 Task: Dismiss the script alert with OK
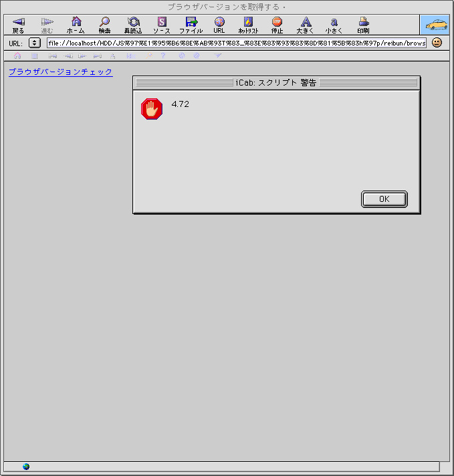384,199
